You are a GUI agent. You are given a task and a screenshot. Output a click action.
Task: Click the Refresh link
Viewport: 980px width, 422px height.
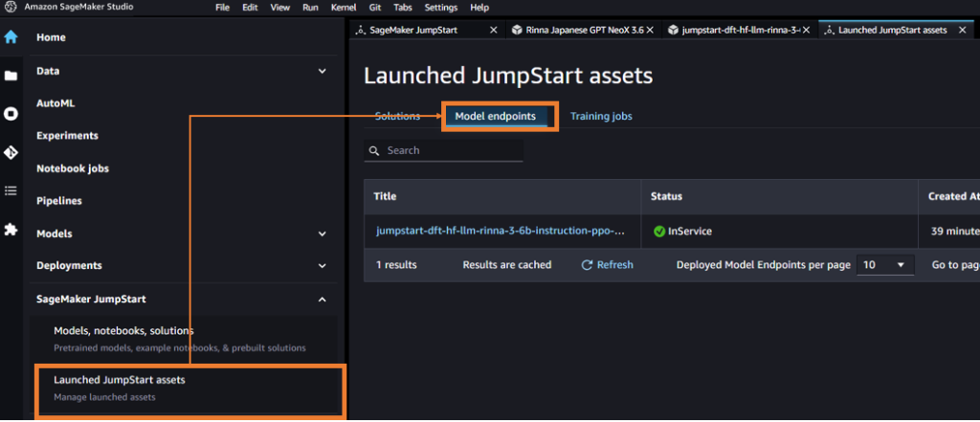(615, 265)
